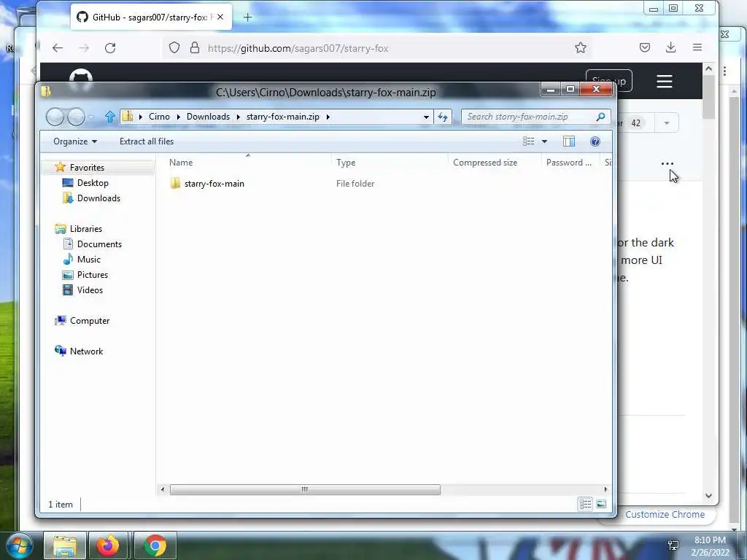The width and height of the screenshot is (747, 560).
Task: Click right arrow of Explorer horizontal scrollbar
Action: pyautogui.click(x=605, y=489)
